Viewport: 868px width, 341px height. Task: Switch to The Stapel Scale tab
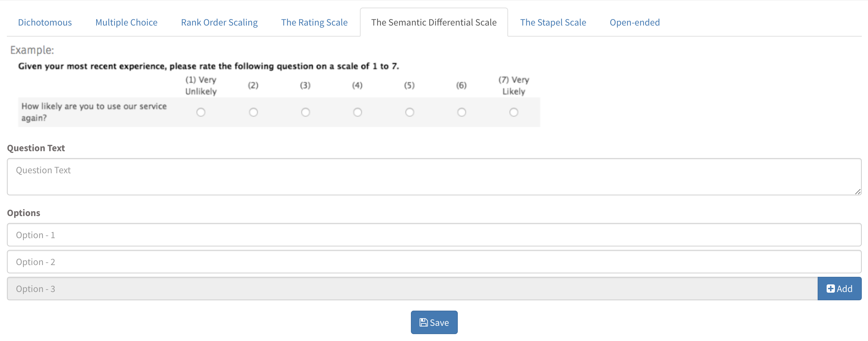pos(553,22)
